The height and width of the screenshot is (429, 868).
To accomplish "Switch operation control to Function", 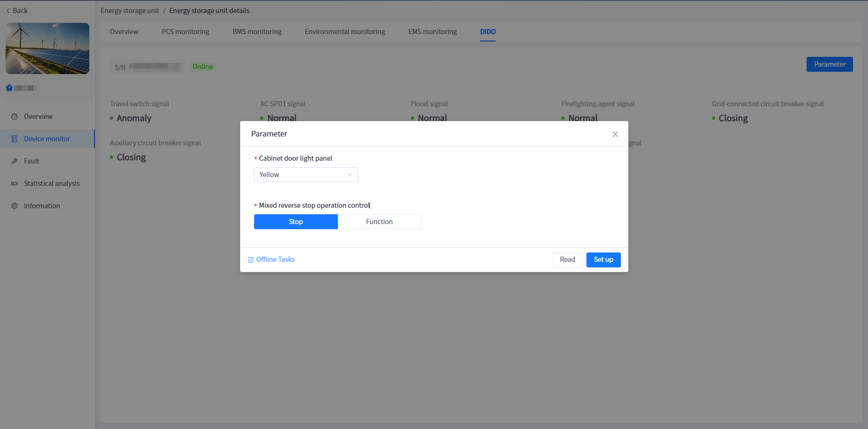I will click(379, 222).
